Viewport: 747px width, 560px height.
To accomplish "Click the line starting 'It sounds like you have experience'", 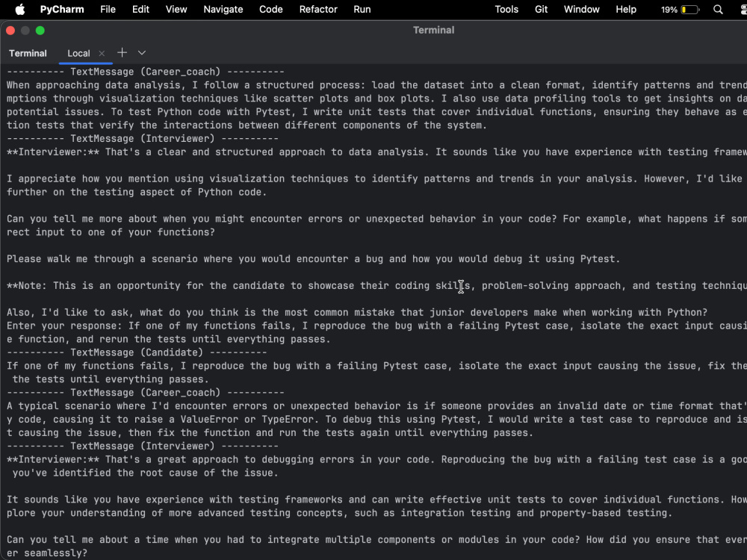I will [376, 500].
